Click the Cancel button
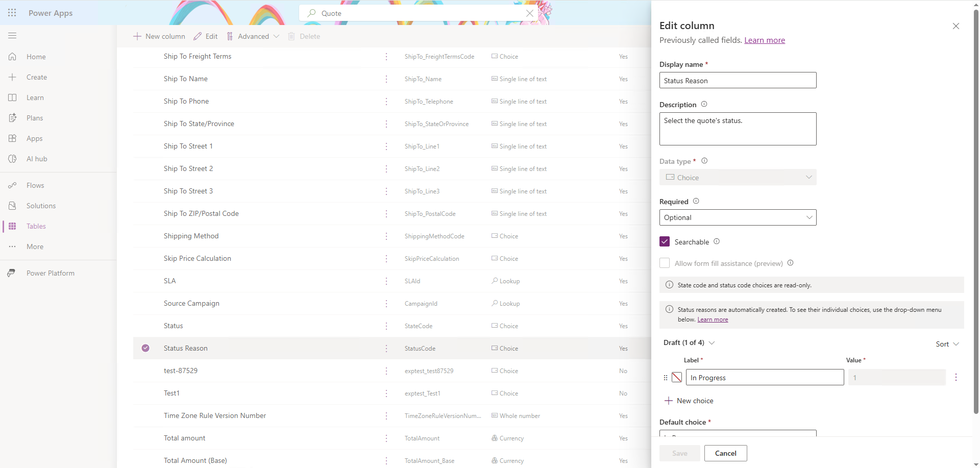980x468 pixels. pyautogui.click(x=726, y=453)
